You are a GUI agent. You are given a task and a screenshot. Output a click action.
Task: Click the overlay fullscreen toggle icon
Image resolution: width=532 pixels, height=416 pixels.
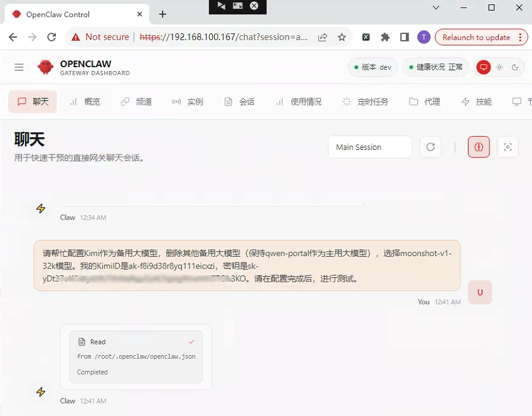tap(238, 6)
